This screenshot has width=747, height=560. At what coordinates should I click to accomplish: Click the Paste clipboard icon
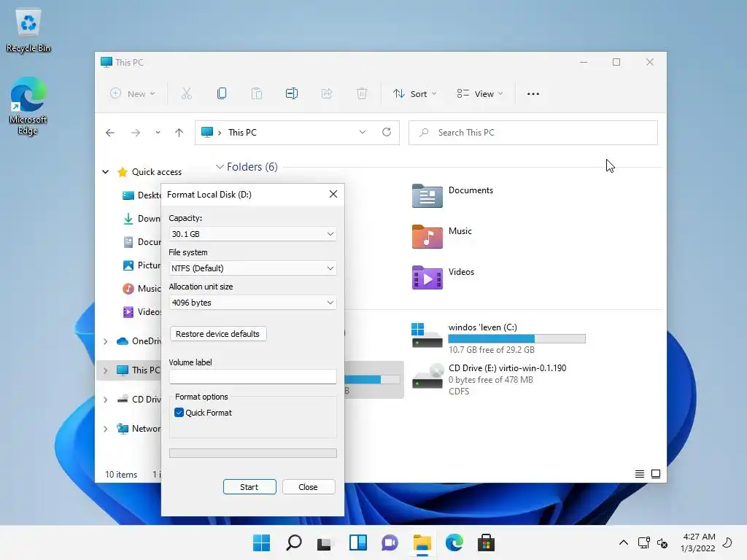[x=257, y=94]
